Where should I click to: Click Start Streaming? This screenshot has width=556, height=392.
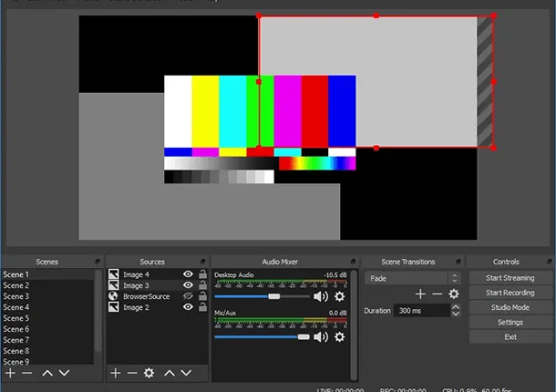pos(510,278)
